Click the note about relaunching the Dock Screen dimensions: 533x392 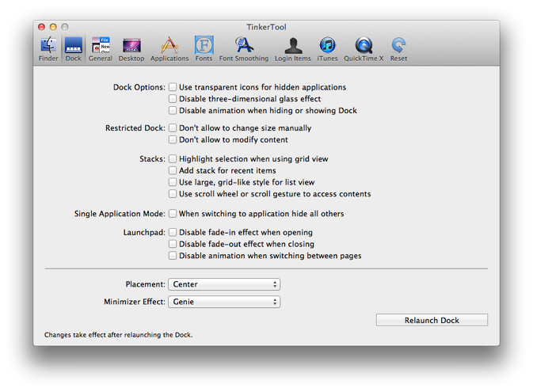point(118,335)
